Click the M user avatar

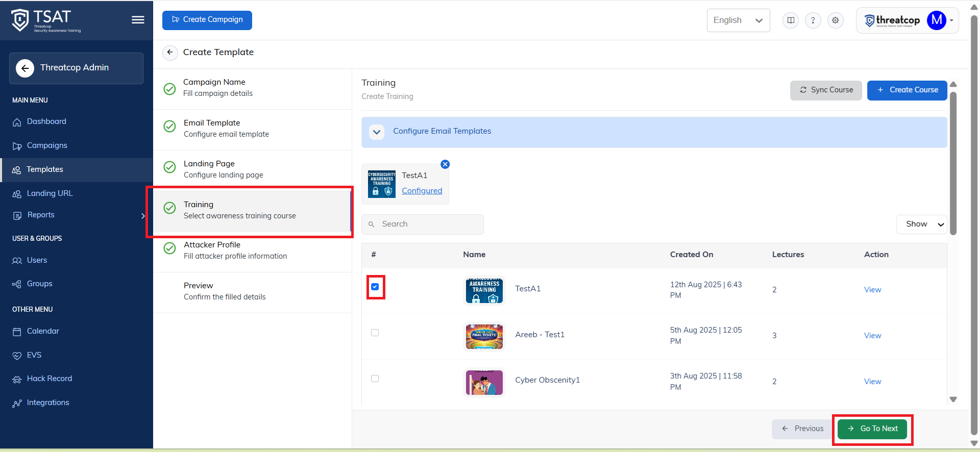pos(937,20)
